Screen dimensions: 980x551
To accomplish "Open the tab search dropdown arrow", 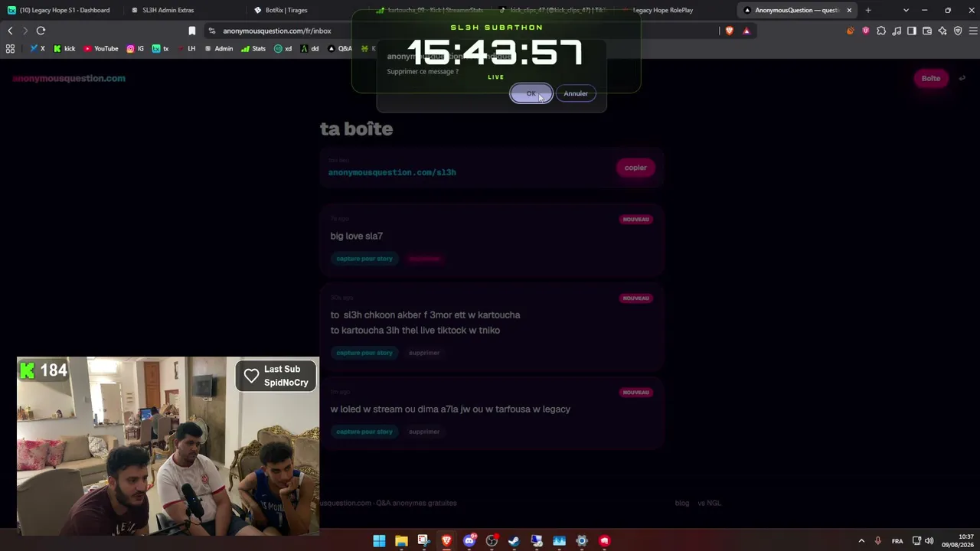I will pyautogui.click(x=906, y=10).
